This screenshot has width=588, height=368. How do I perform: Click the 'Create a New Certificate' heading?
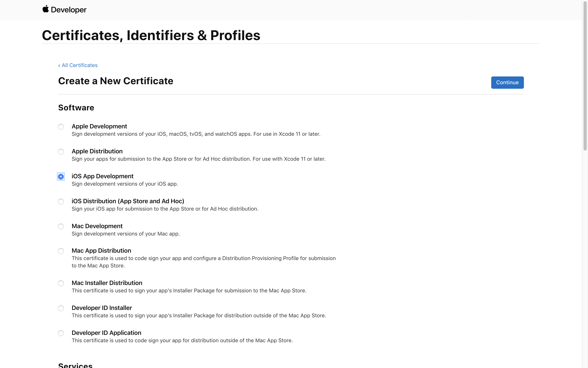[x=116, y=81]
